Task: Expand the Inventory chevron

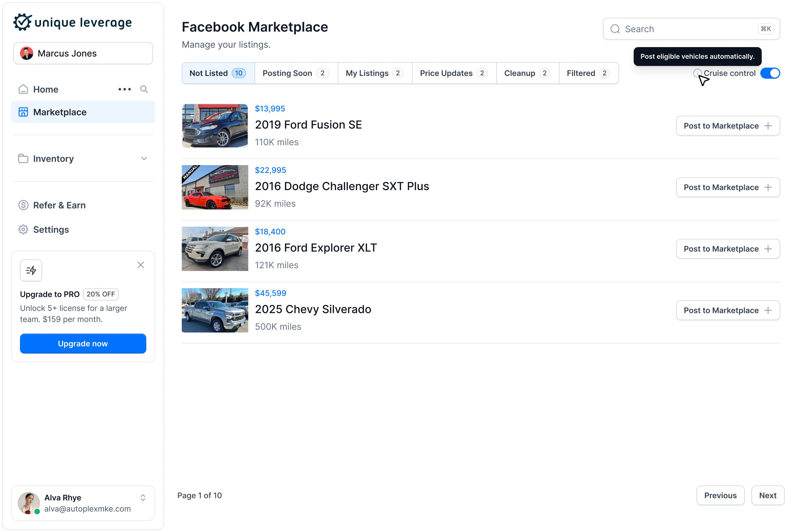Action: point(144,158)
